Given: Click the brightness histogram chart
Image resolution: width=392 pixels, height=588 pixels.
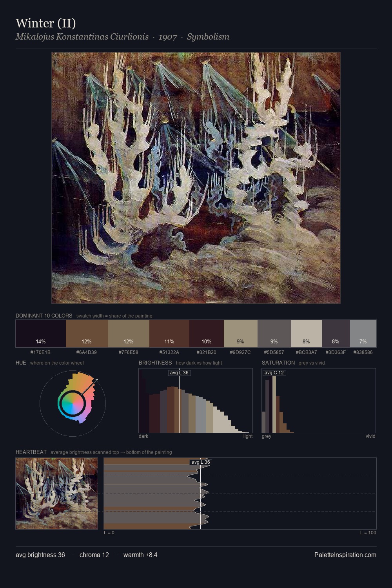Looking at the screenshot, I should 196,401.
